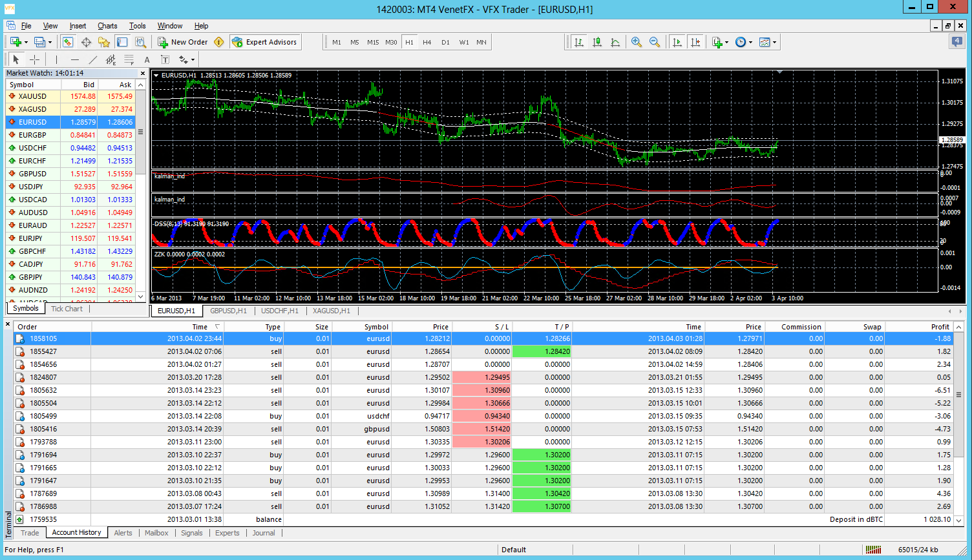The width and height of the screenshot is (972, 560).
Task: Expand the indicators list dropdown arrow
Action: pos(727,42)
